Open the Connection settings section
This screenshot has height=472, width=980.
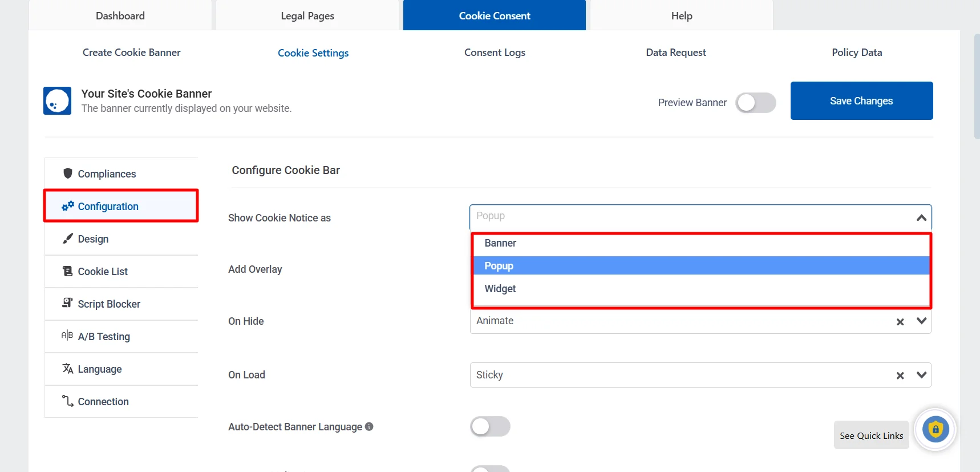pos(122,401)
